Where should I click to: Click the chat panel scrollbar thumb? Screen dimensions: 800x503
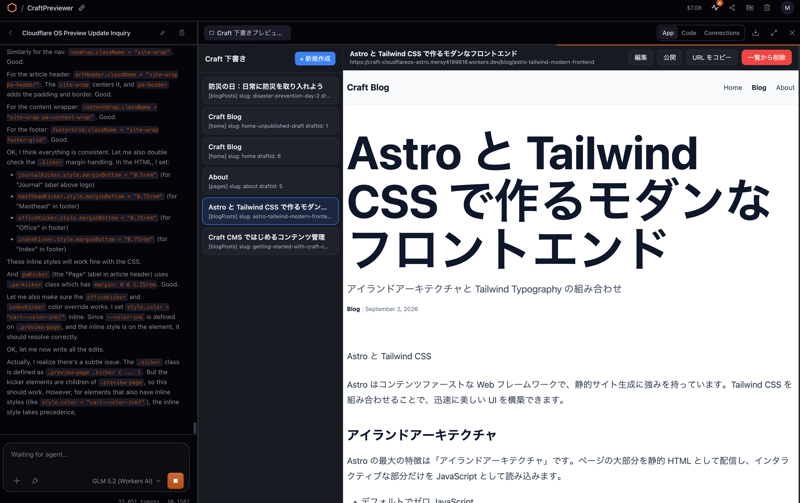click(x=194, y=428)
